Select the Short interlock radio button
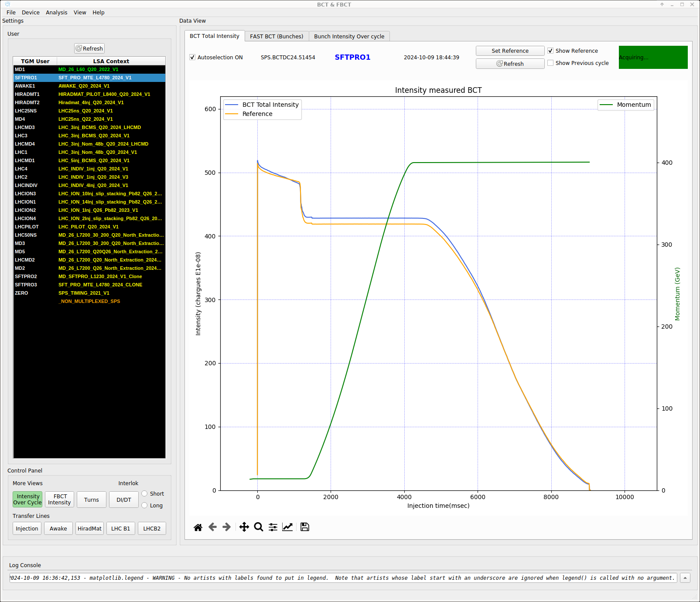The image size is (700, 602). click(145, 494)
